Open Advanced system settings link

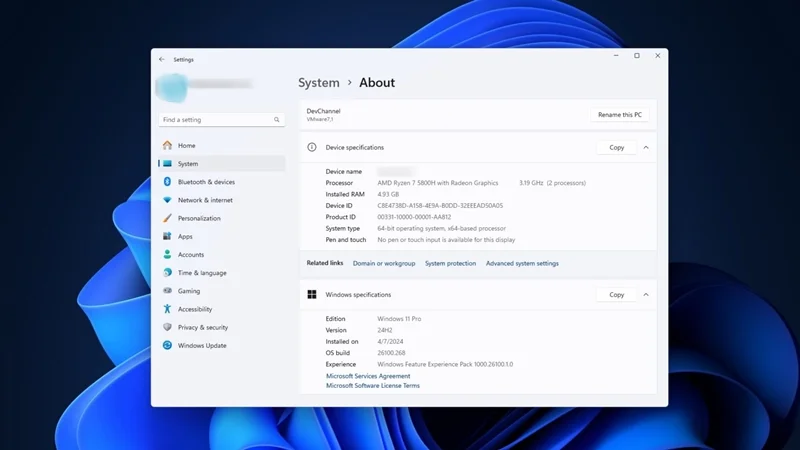(522, 264)
